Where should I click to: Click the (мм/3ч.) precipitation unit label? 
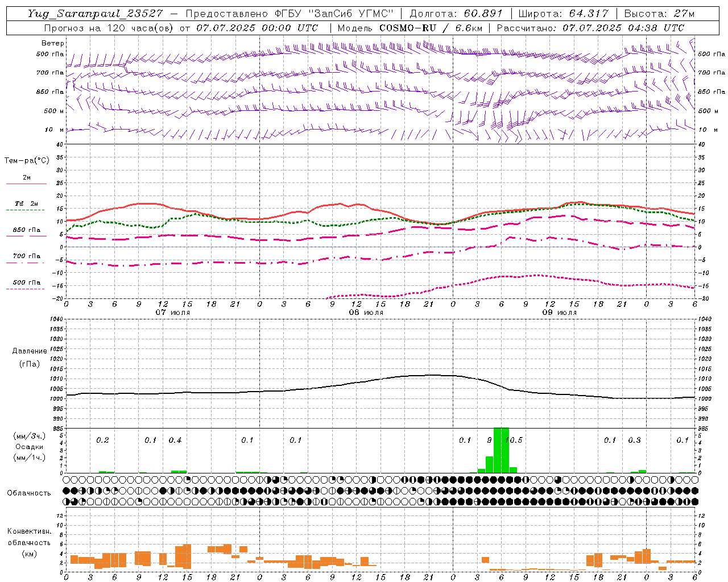point(30,436)
